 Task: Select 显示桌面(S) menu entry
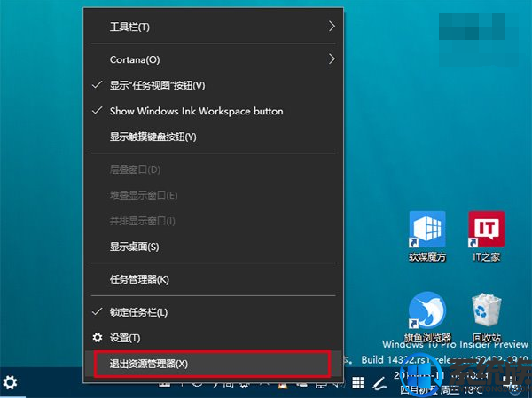[x=214, y=247]
